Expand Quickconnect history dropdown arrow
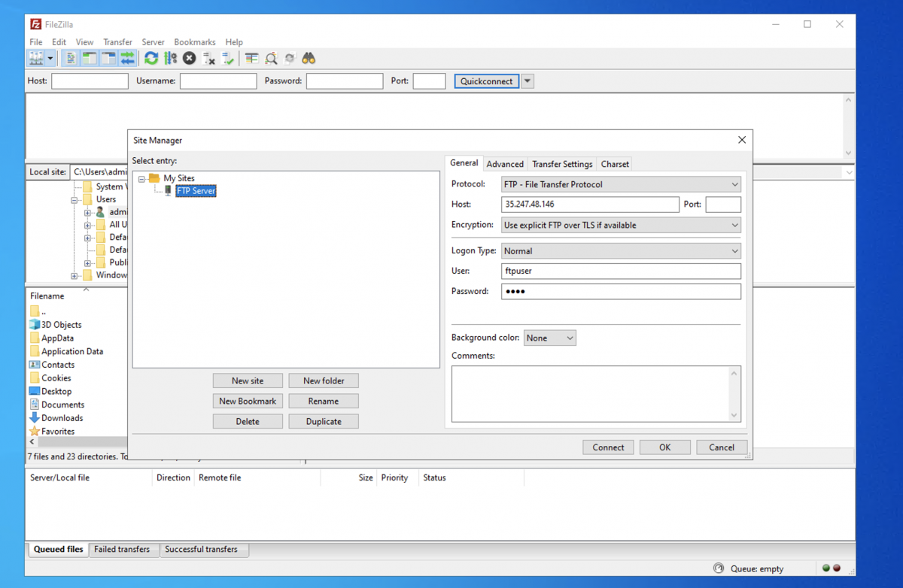This screenshot has width=903, height=588. 528,81
